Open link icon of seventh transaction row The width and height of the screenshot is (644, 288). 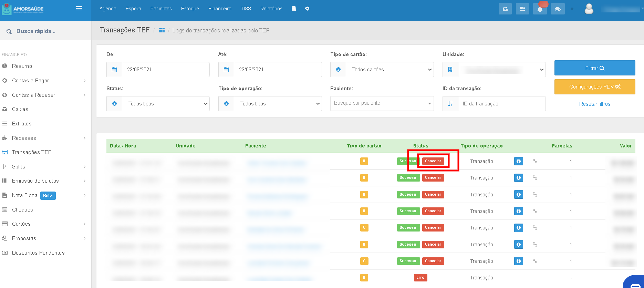(x=535, y=261)
